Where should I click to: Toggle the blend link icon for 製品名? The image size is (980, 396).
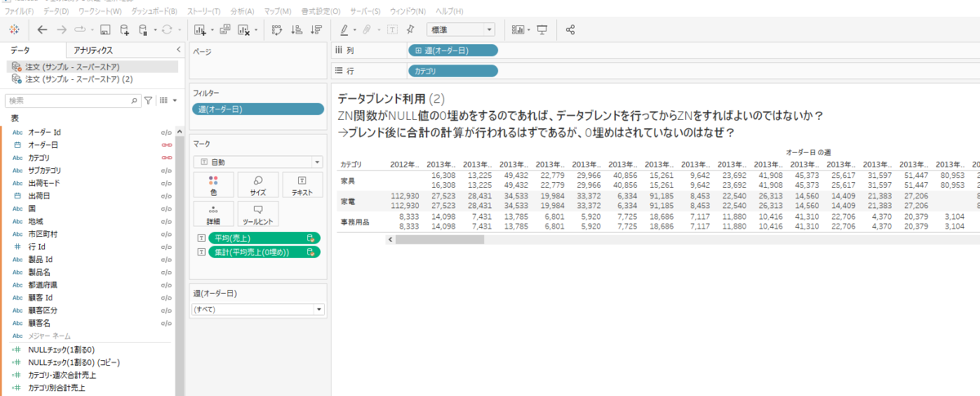166,272
